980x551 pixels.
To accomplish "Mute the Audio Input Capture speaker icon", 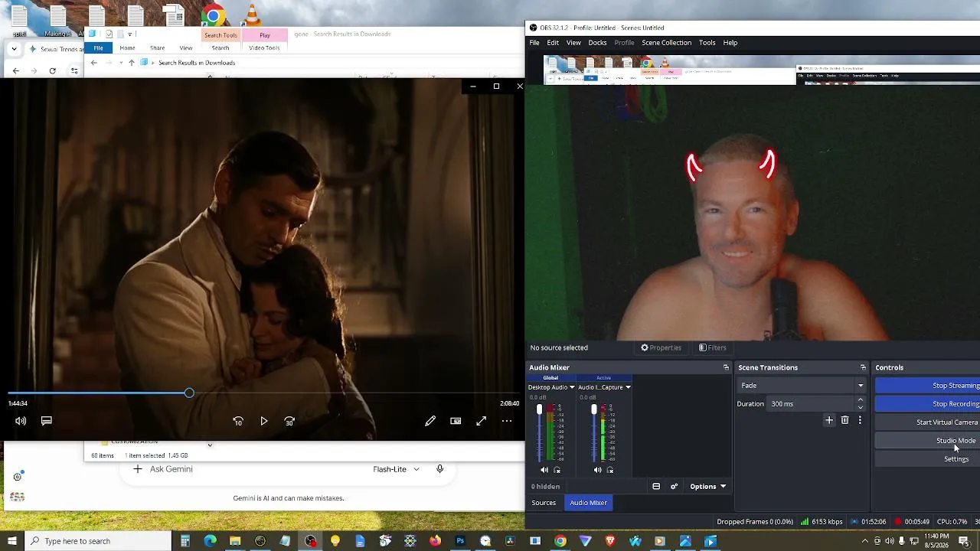I will [x=598, y=470].
